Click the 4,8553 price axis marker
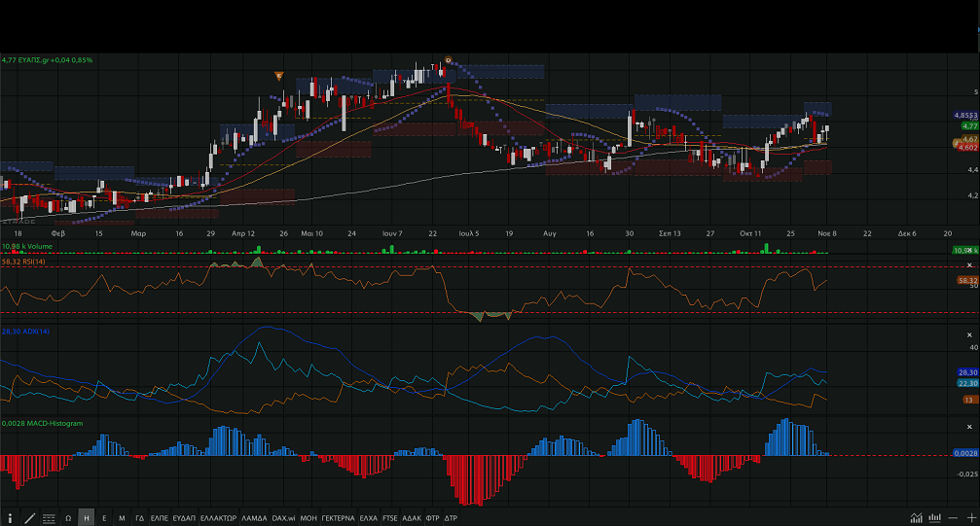 pyautogui.click(x=964, y=116)
